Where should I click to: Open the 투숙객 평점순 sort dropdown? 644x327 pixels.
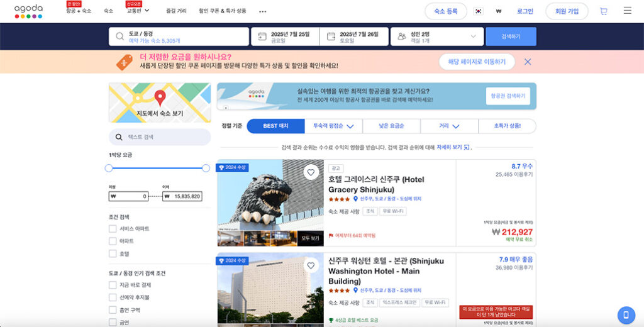point(333,126)
